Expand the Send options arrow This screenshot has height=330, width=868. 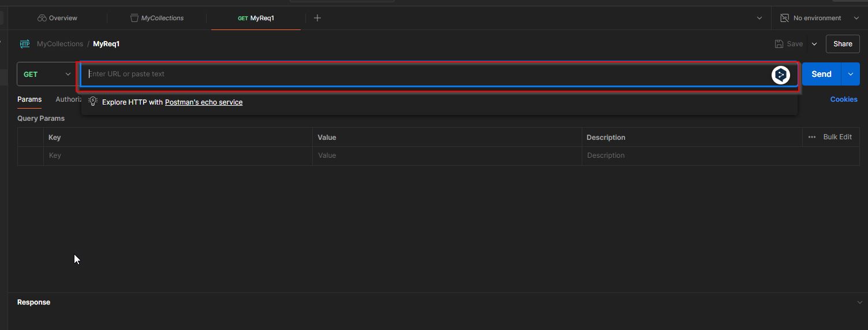[850, 74]
